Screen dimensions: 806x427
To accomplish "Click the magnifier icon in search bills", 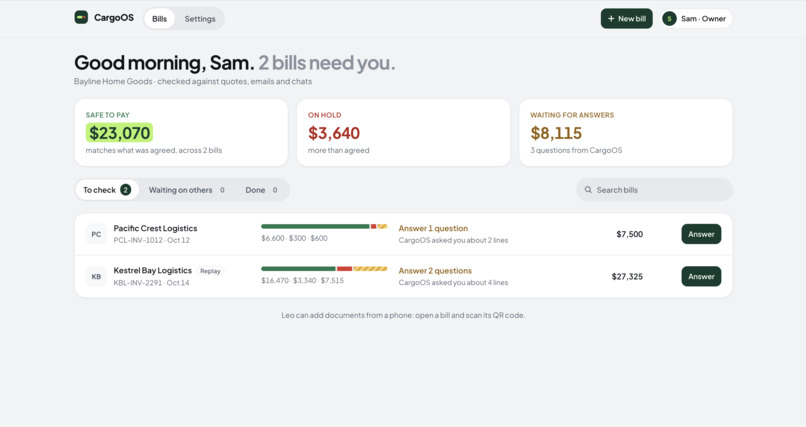I will [588, 190].
